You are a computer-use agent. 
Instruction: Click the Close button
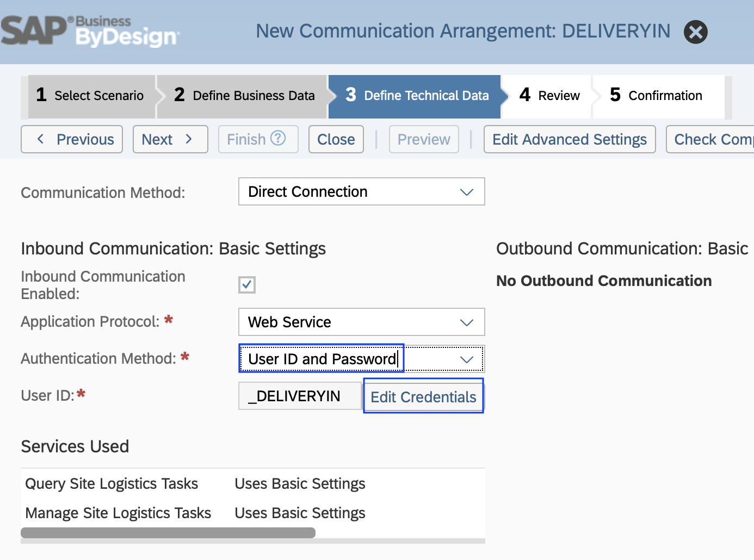coord(336,139)
